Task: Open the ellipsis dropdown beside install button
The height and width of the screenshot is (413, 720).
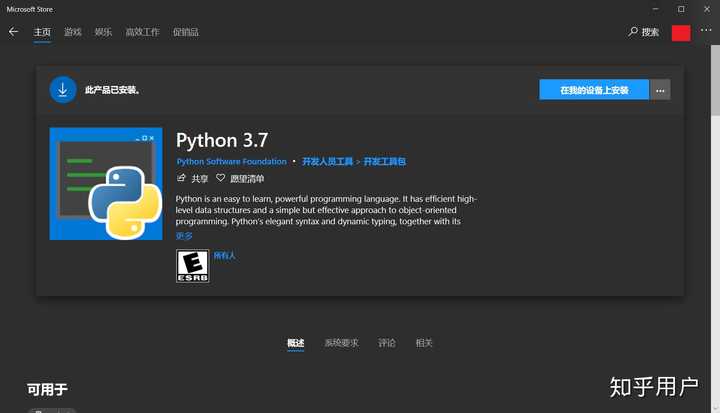Action: (x=660, y=90)
